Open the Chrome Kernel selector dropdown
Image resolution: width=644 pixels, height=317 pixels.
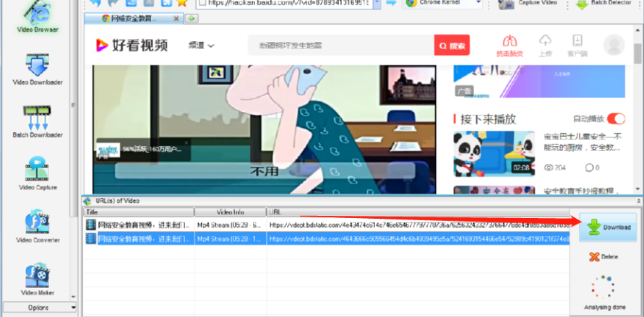tap(478, 4)
